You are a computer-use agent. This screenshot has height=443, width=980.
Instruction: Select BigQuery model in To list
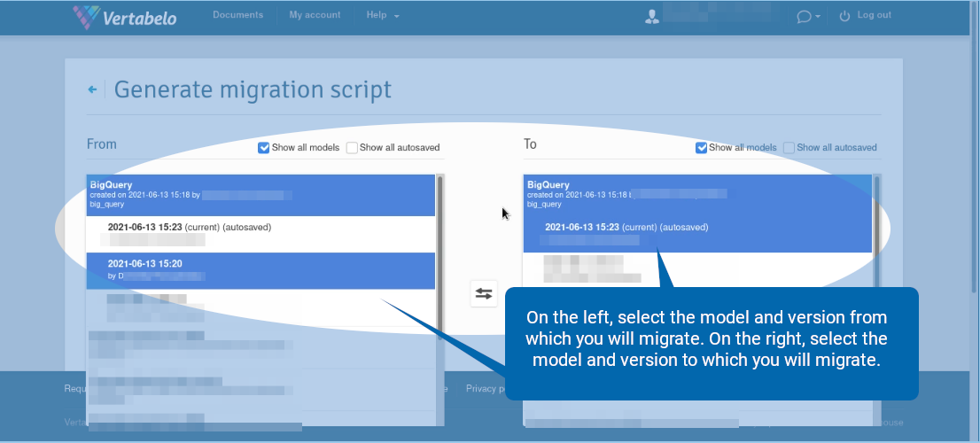pos(697,195)
